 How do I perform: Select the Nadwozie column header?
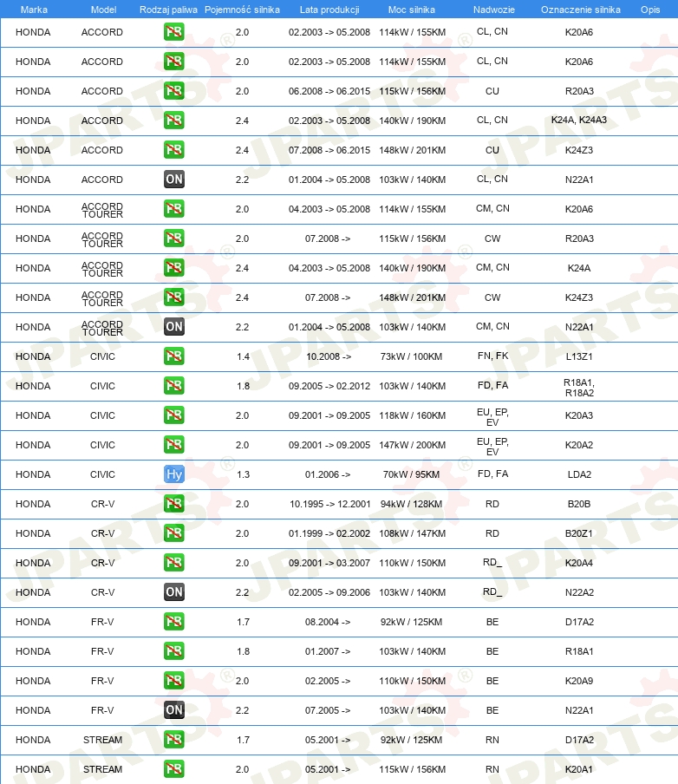point(494,10)
